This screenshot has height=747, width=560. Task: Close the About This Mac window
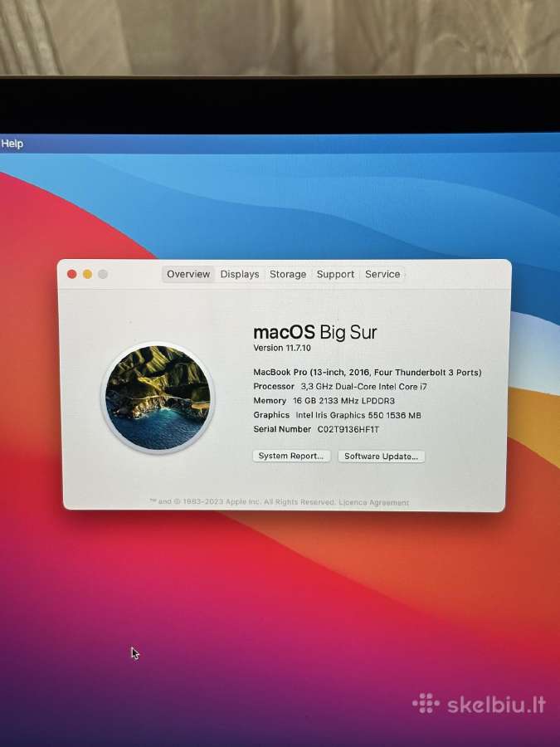click(72, 274)
